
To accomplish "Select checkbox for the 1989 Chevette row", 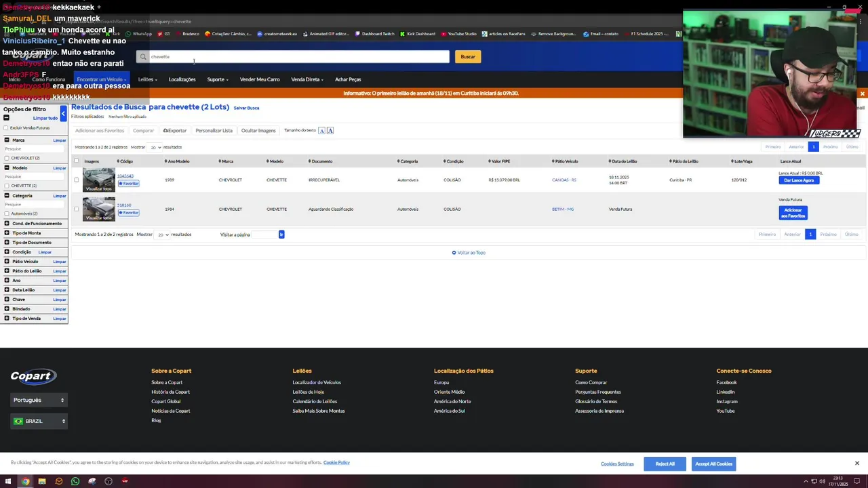I will coord(77,180).
